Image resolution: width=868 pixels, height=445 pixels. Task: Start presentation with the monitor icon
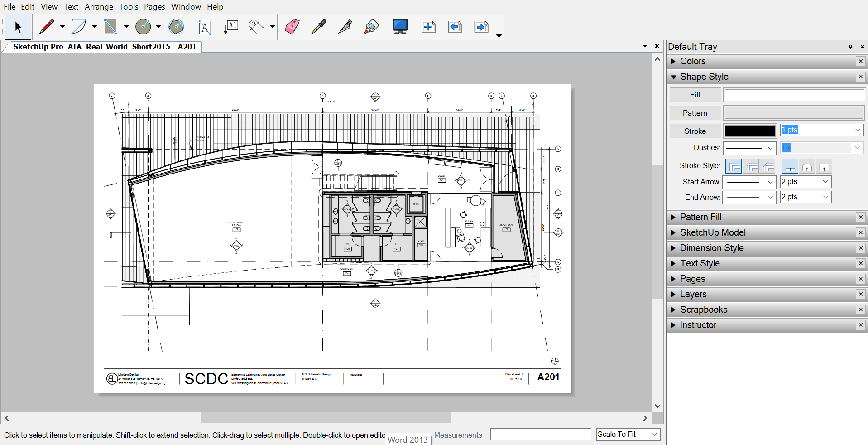click(x=400, y=27)
